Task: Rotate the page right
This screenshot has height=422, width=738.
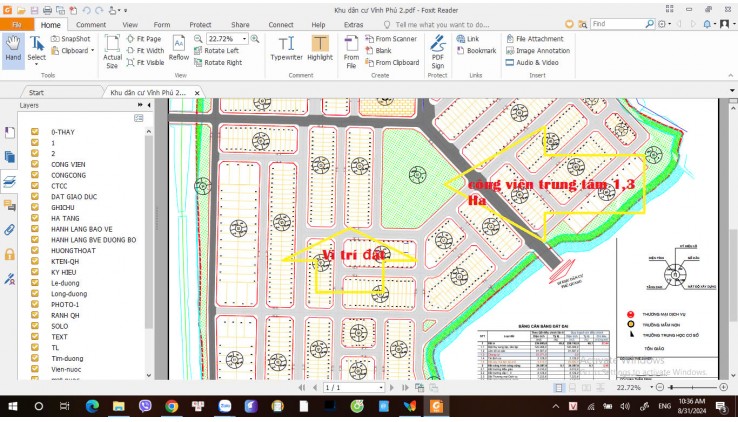Action: [x=218, y=62]
